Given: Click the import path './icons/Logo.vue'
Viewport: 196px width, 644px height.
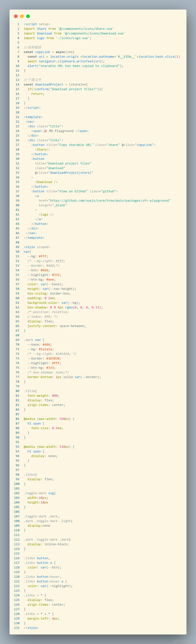Looking at the screenshot, I should click(73, 38).
